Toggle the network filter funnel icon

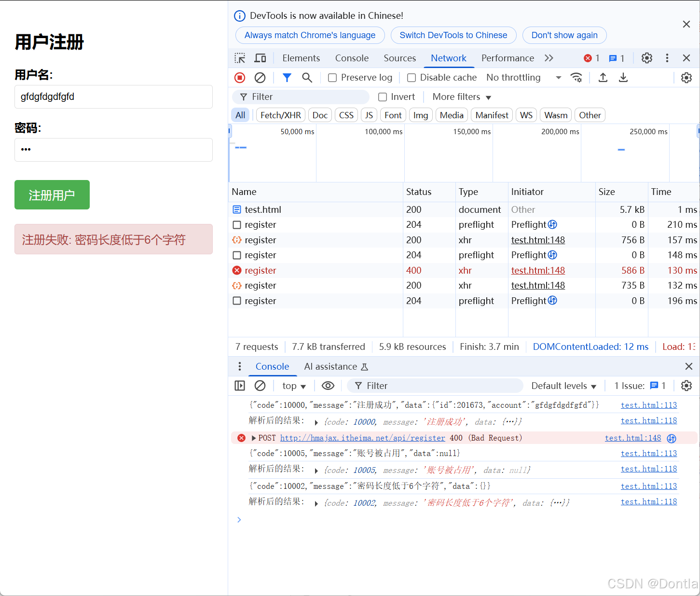pyautogui.click(x=287, y=78)
